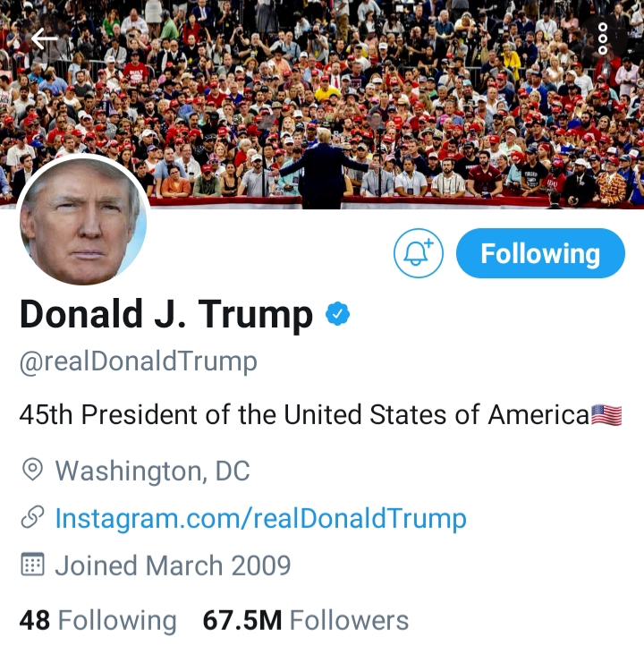The height and width of the screenshot is (663, 644).
Task: Select the @realDonaldTrump handle
Action: pyautogui.click(x=138, y=362)
